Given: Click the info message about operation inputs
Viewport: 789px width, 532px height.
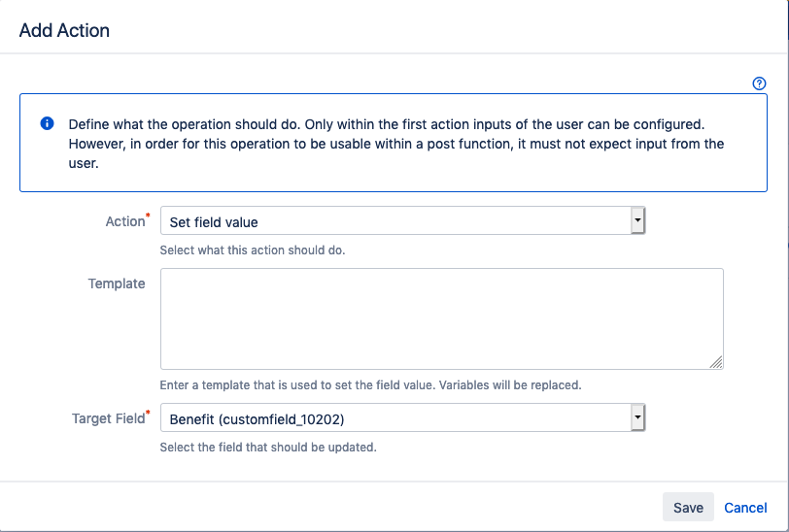Looking at the screenshot, I should click(x=396, y=144).
